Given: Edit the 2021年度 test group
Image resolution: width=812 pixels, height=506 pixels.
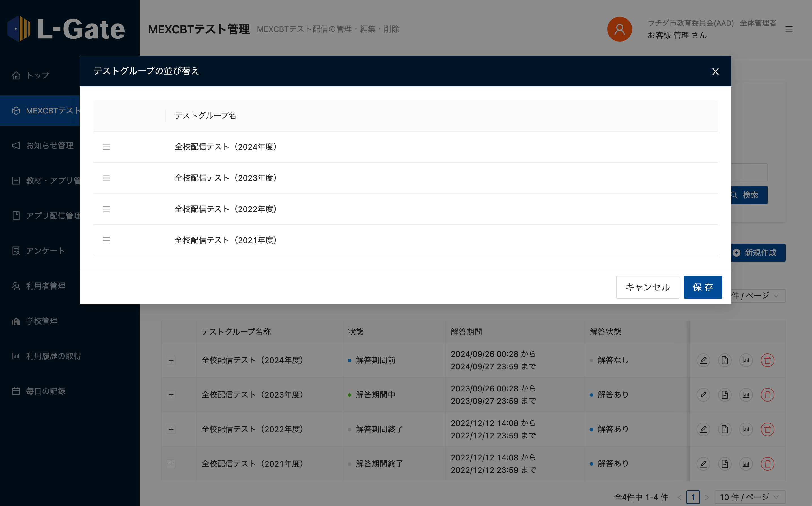Looking at the screenshot, I should [x=703, y=464].
